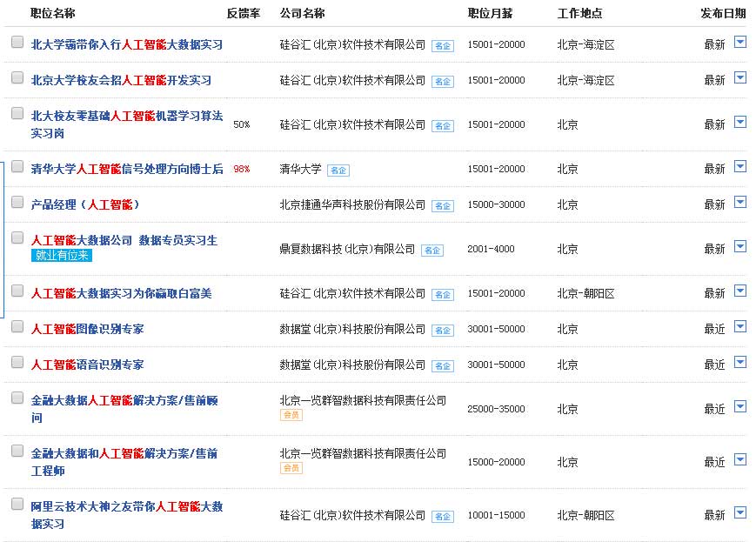The image size is (756, 542).
Task: Click the 名企 badge on the first job row
Action: (444, 41)
